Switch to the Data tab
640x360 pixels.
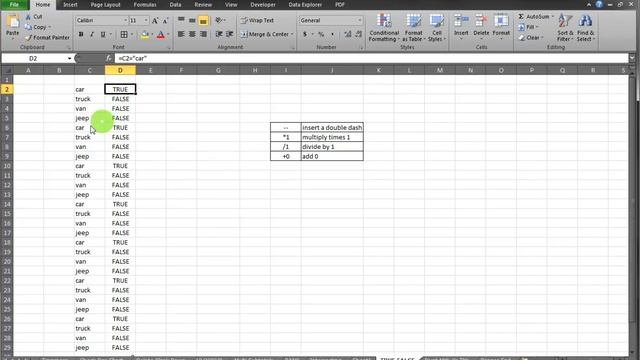coord(175,5)
